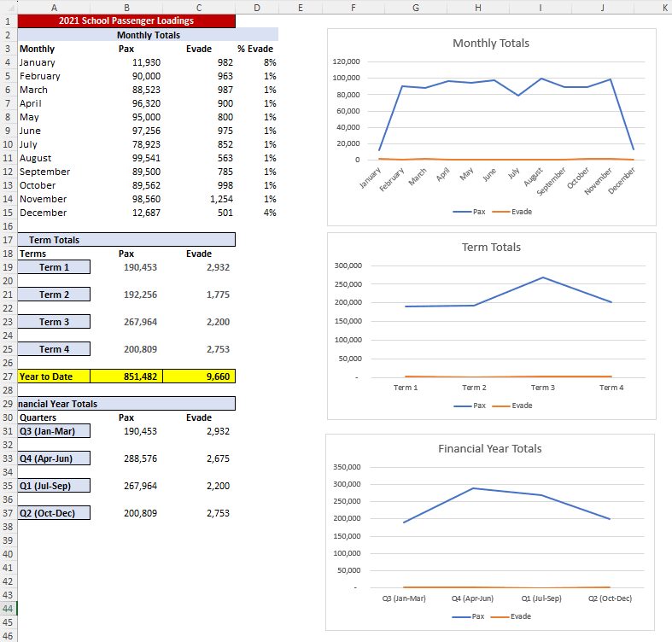Click the 'Q2 (Oct-Dec)' quarter cell
Image resolution: width=672 pixels, height=642 pixels.
54,513
